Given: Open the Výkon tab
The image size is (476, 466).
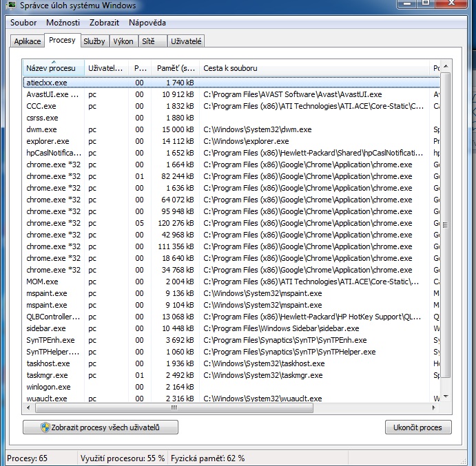Looking at the screenshot, I should [123, 41].
